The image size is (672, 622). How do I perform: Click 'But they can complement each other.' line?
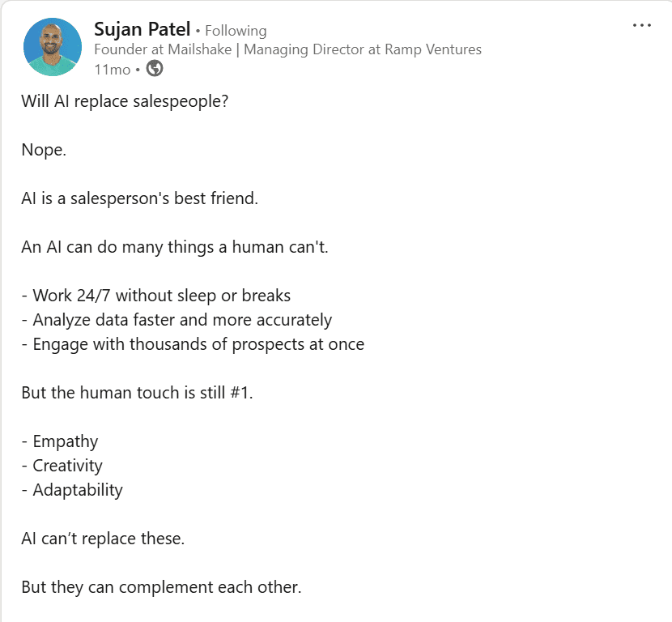pyautogui.click(x=161, y=587)
